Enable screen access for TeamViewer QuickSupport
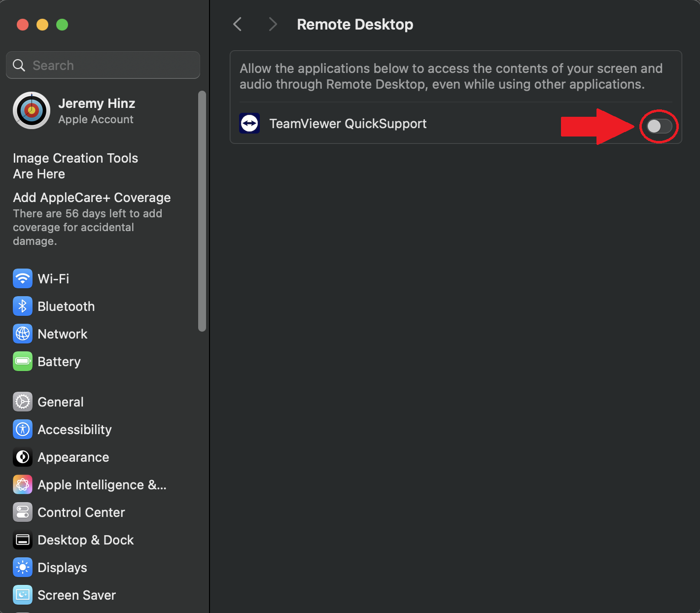Viewport: 700px width, 613px height. (x=659, y=126)
